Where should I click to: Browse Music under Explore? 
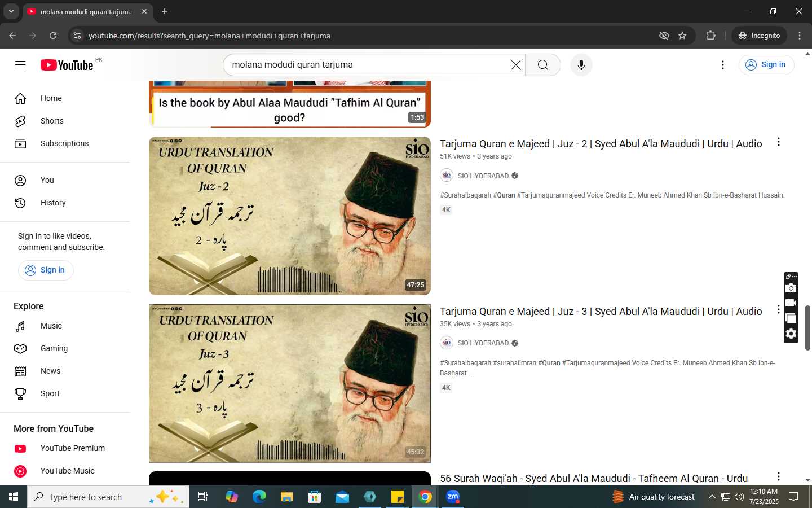pos(65,326)
